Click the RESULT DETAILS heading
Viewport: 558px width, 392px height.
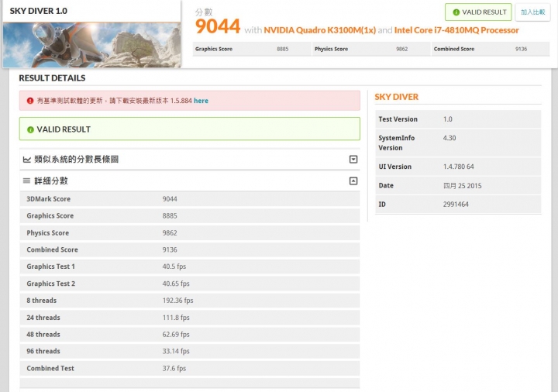[52, 78]
